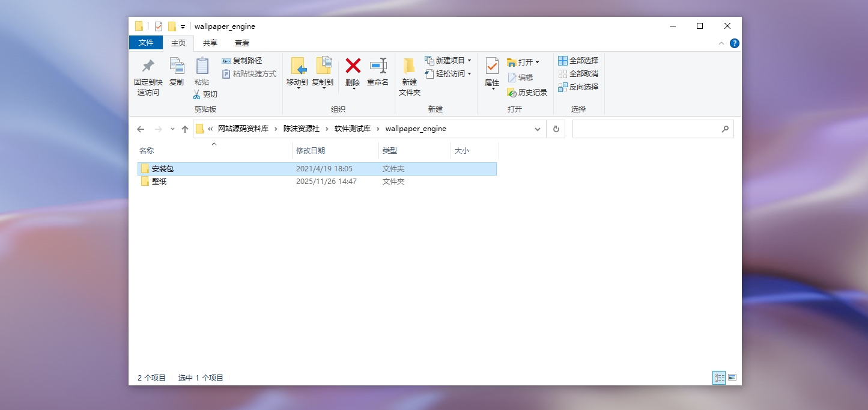Click inside the search box

[x=653, y=129]
